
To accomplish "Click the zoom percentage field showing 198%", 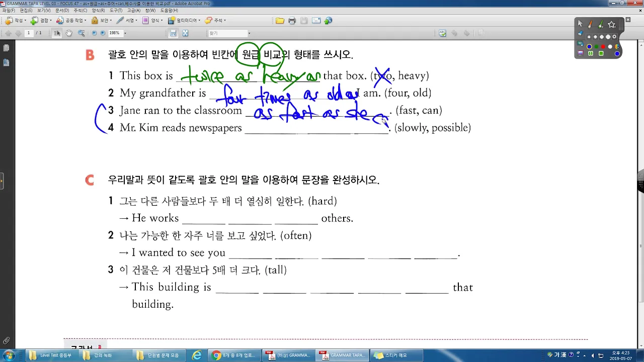I will (x=115, y=33).
